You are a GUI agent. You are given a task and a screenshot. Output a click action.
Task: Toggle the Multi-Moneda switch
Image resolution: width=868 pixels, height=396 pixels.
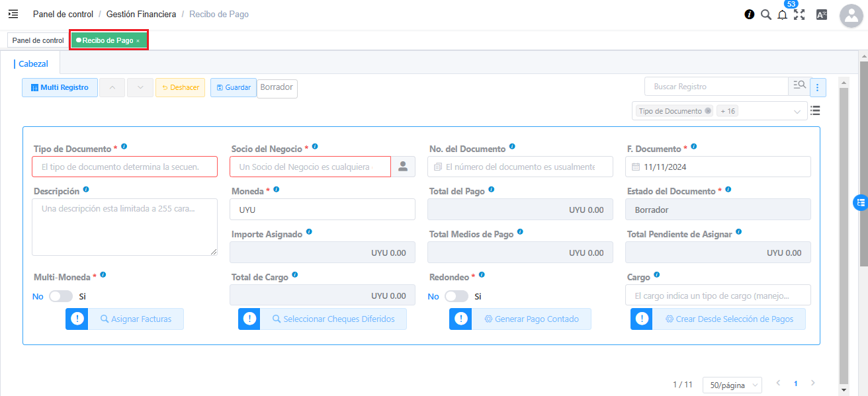(60, 296)
